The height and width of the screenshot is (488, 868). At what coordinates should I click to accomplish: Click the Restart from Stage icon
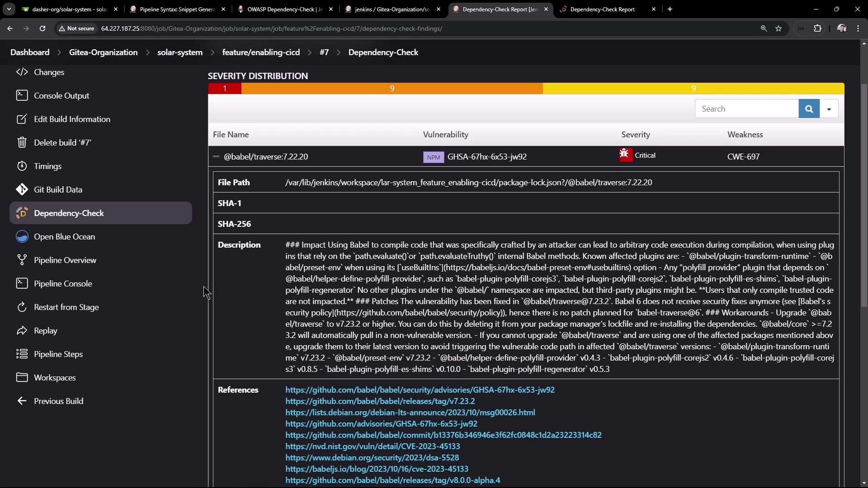tap(22, 307)
